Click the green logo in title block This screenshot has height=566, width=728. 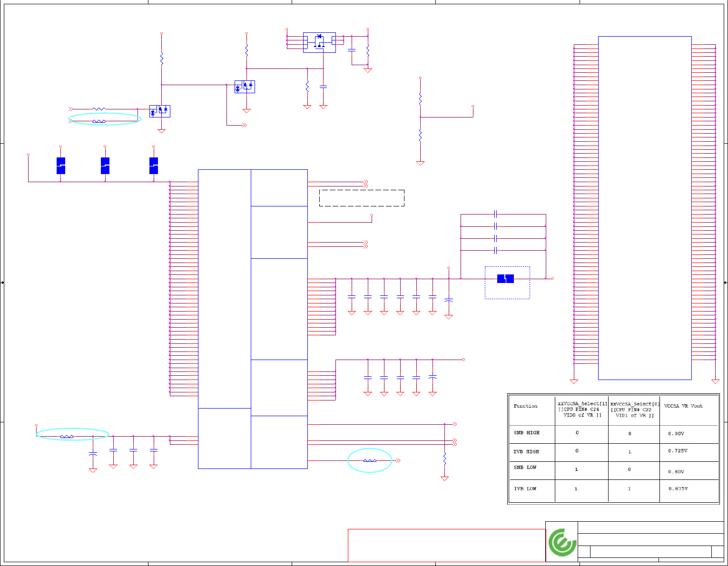point(562,542)
